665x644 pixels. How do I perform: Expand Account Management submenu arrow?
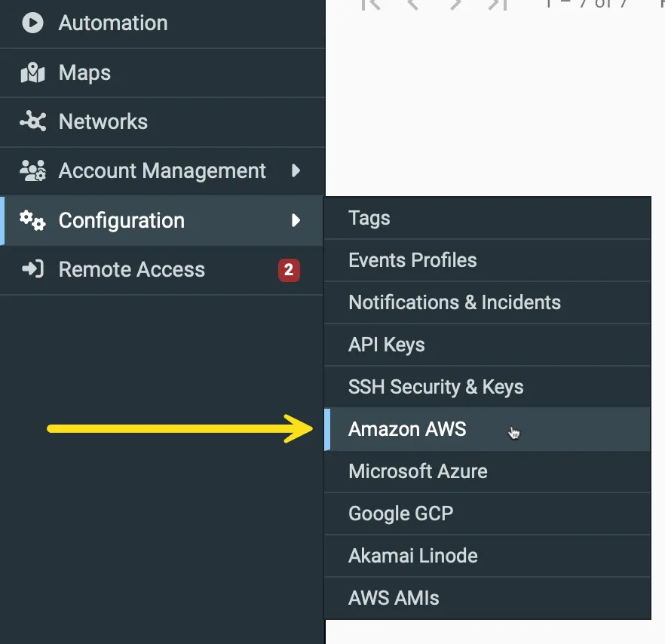[x=296, y=170]
